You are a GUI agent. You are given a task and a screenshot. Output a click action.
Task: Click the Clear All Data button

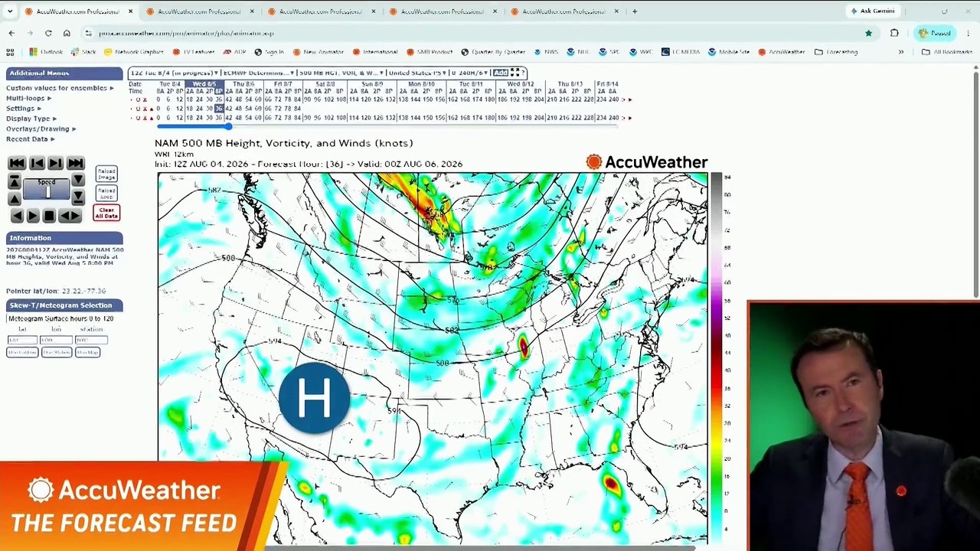(x=106, y=212)
